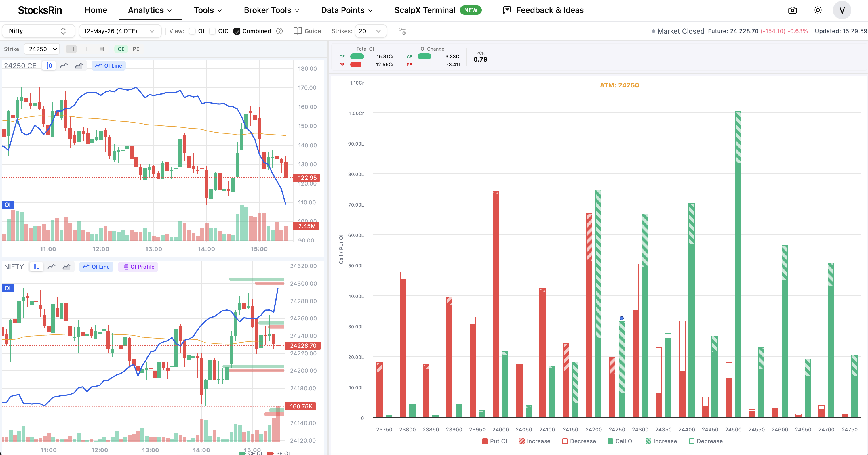The height and width of the screenshot is (455, 868).
Task: Expand the Data Points menu
Action: pos(347,10)
